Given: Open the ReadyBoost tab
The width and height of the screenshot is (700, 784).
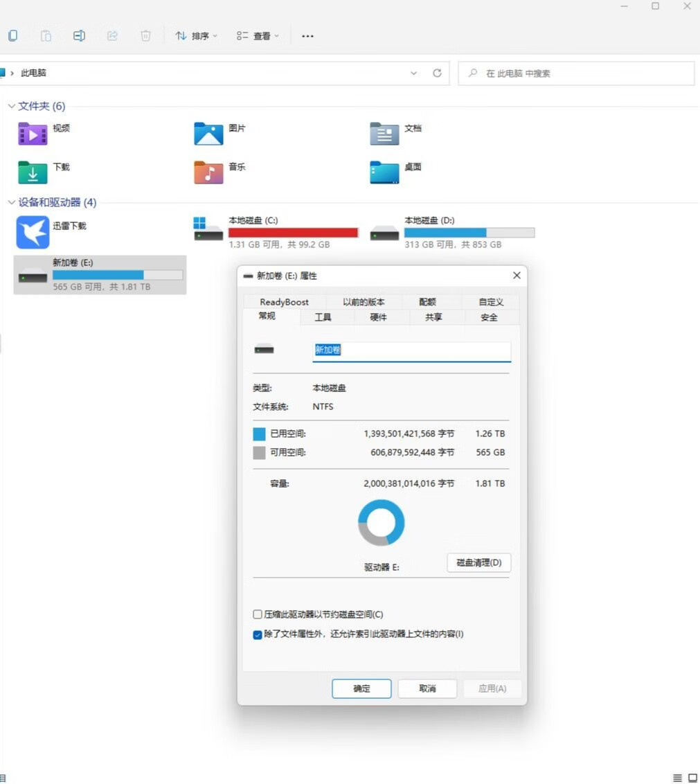Looking at the screenshot, I should 284,302.
